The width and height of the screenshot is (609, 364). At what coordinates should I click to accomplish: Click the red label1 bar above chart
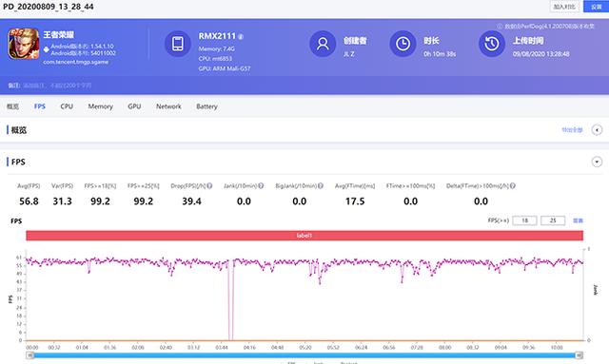tap(304, 236)
